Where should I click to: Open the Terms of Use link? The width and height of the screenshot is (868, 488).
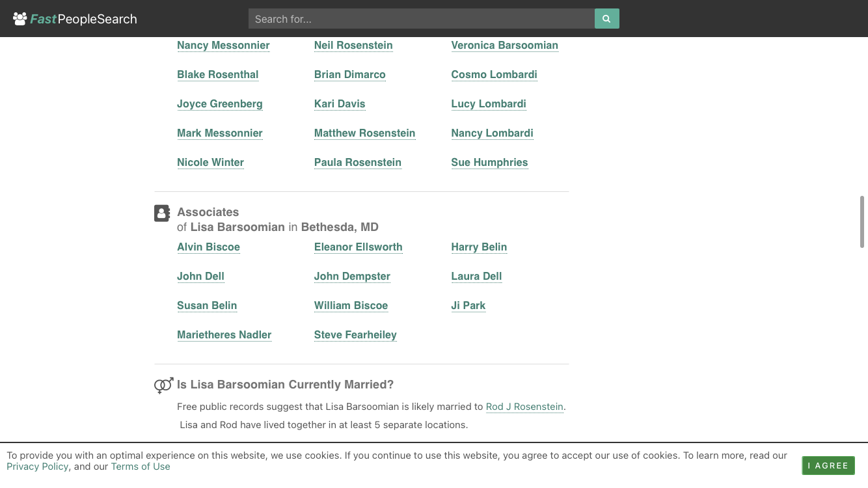coord(141,467)
